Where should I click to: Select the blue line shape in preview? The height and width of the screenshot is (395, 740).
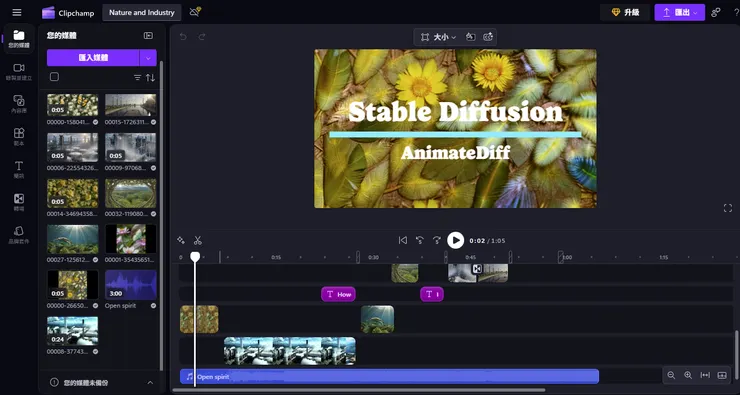[x=455, y=134]
